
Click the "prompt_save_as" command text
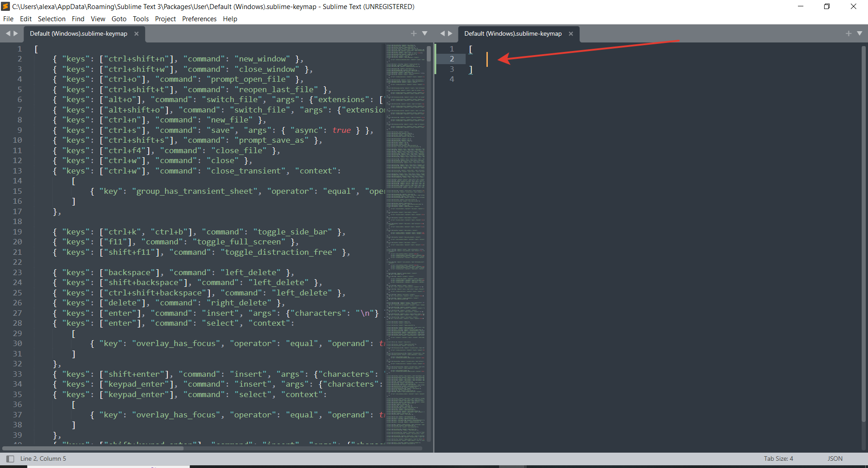pos(272,140)
